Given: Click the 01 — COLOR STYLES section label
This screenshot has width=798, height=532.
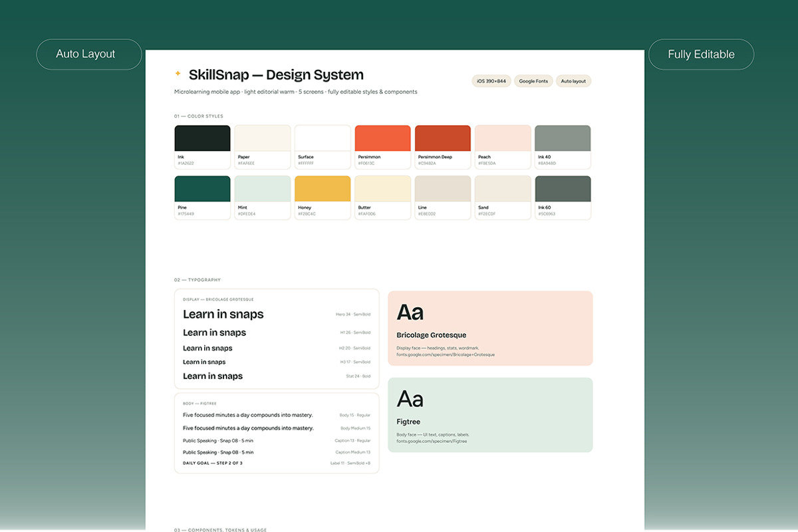Looking at the screenshot, I should pyautogui.click(x=199, y=116).
